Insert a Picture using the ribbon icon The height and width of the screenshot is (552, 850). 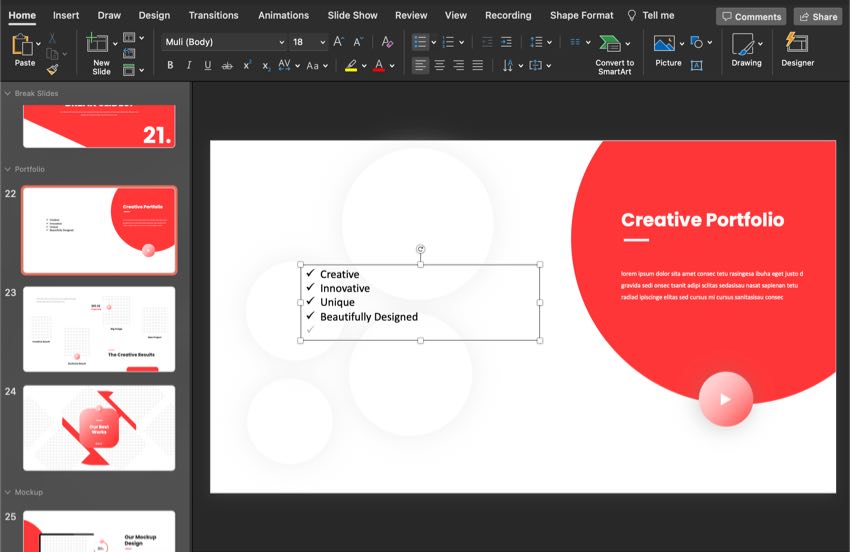(664, 44)
